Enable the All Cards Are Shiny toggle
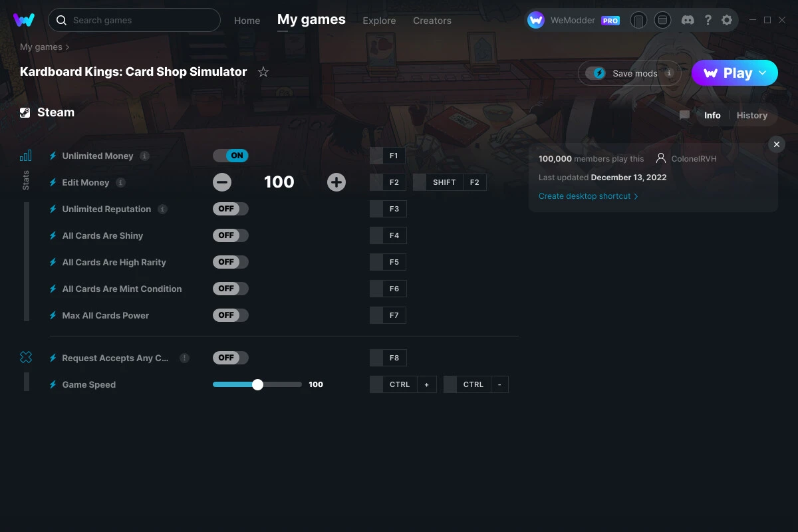This screenshot has width=798, height=532. pos(231,235)
